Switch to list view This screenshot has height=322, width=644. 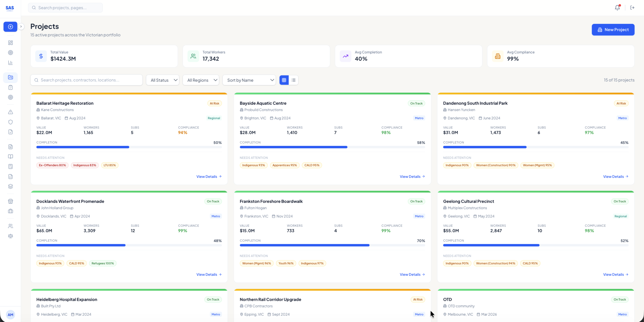(x=293, y=80)
